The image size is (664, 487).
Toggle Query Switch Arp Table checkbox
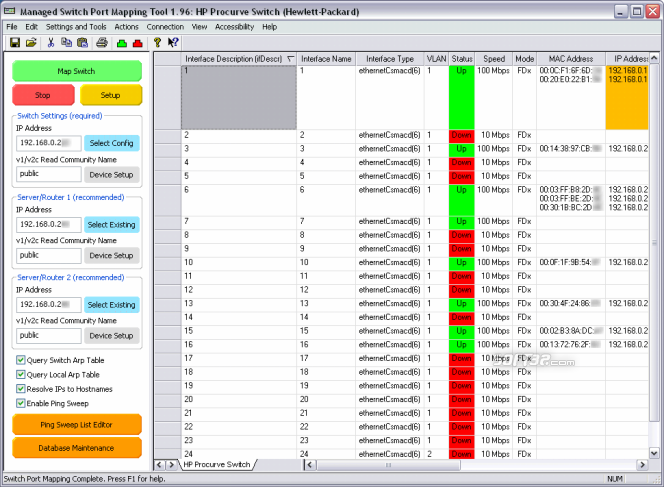21,360
